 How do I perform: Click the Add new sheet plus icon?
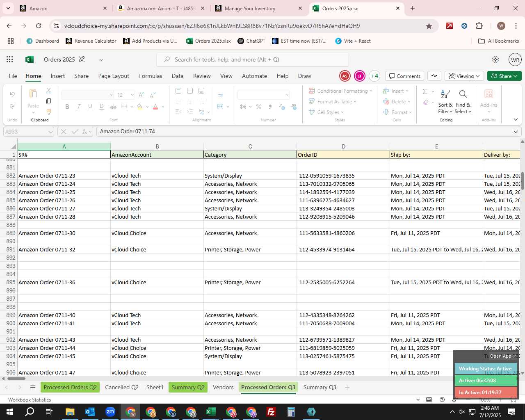coord(347,387)
